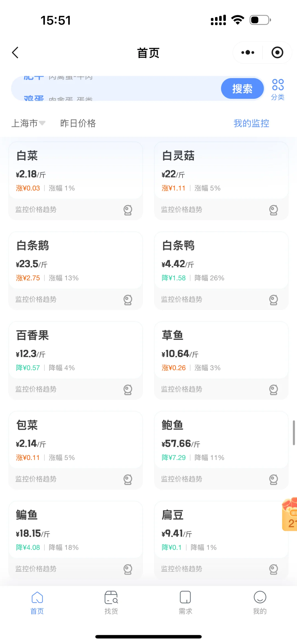Click the page scrollbar on right edge
Image resolution: width=297 pixels, height=644 pixels.
pyautogui.click(x=294, y=432)
